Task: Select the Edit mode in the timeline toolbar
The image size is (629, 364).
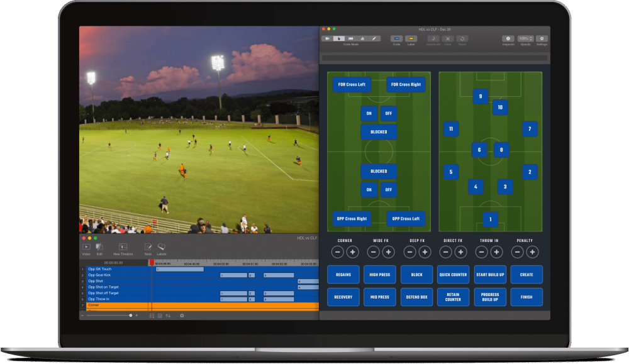Action: [x=99, y=247]
